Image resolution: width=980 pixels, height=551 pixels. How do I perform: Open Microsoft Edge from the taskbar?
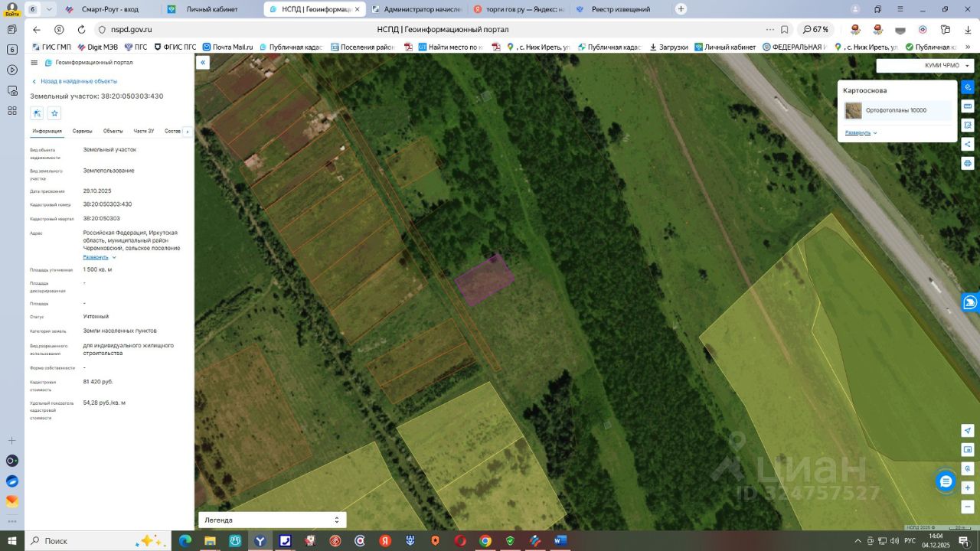[185, 540]
